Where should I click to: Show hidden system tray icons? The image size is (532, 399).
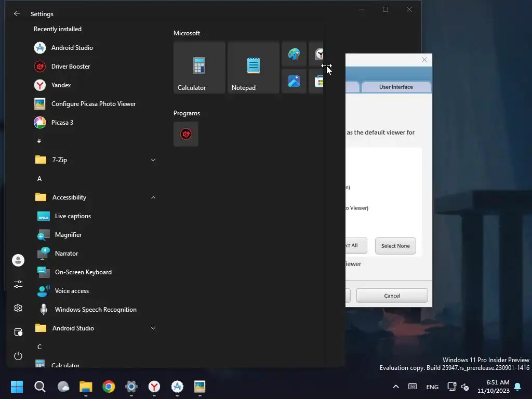(395, 387)
